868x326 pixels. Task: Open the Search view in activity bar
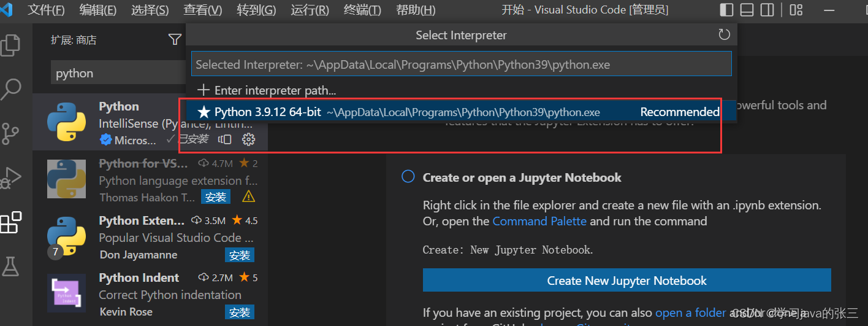point(11,89)
